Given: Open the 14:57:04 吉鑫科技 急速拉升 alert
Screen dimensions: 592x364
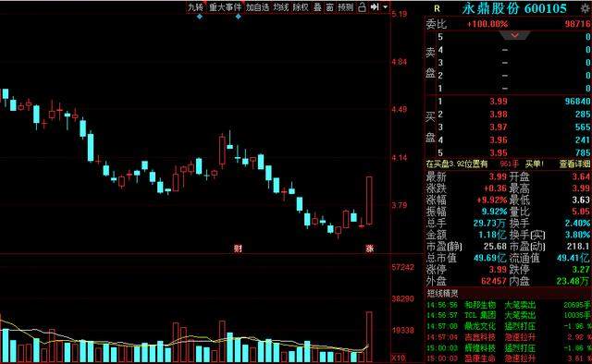Looking at the screenshot, I should point(508,337).
